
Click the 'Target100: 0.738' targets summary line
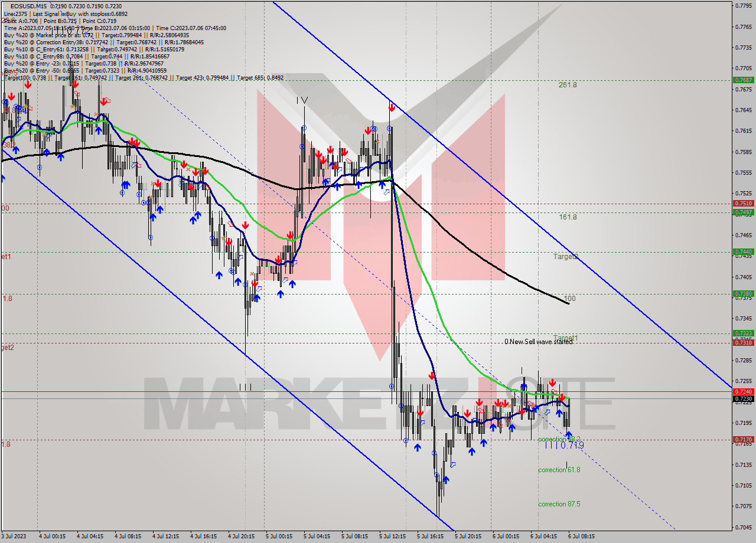coord(144,77)
